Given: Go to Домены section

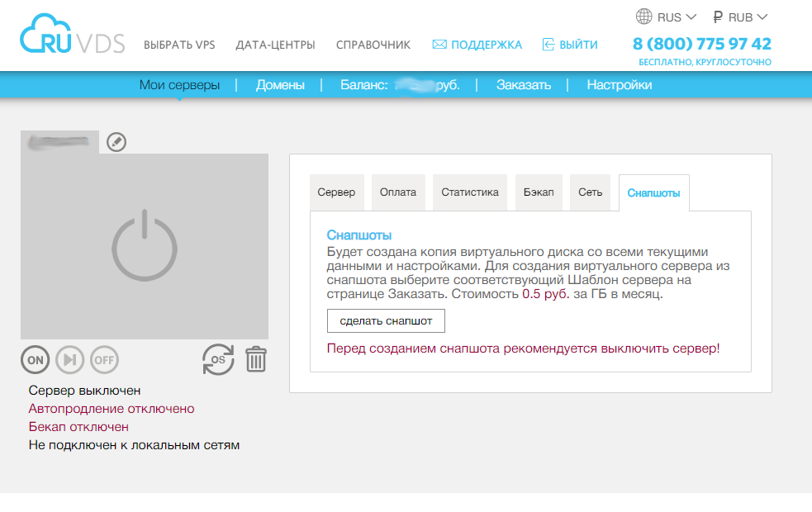Looking at the screenshot, I should point(280,85).
